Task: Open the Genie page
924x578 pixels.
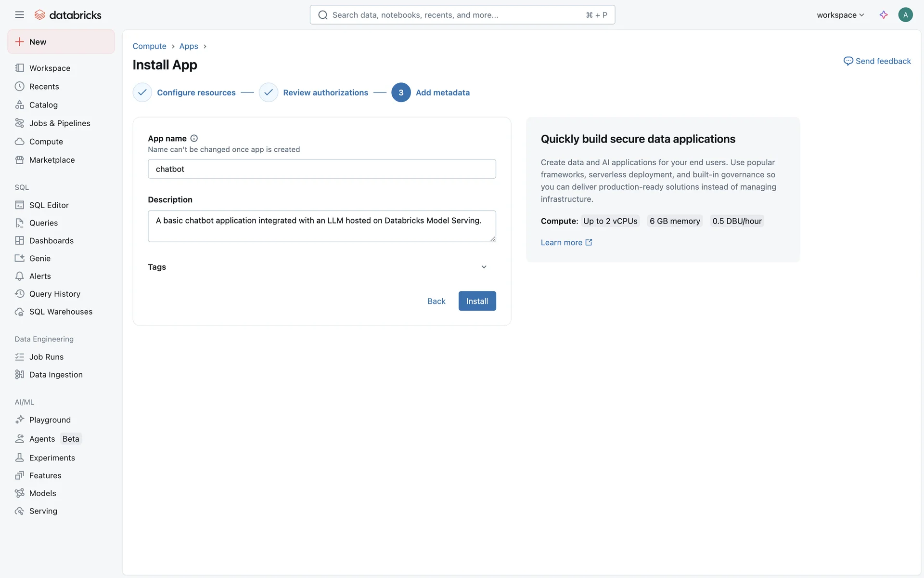Action: (39, 259)
